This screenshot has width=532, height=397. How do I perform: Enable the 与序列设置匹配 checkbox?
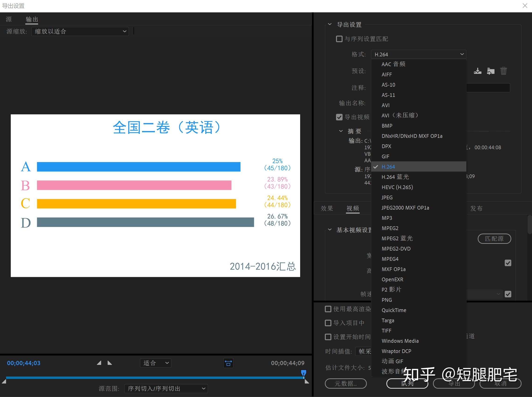coord(339,39)
